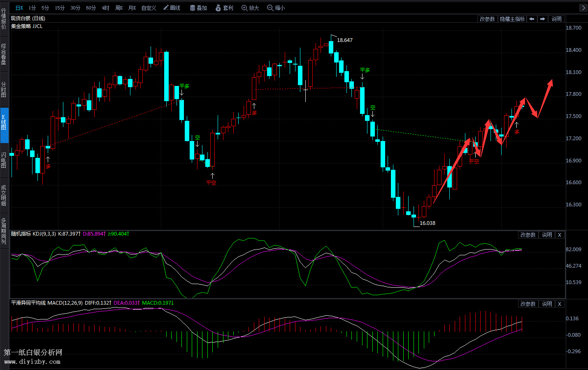Close the KDJ indicator panel with X
This screenshot has width=588, height=370.
tap(559, 235)
